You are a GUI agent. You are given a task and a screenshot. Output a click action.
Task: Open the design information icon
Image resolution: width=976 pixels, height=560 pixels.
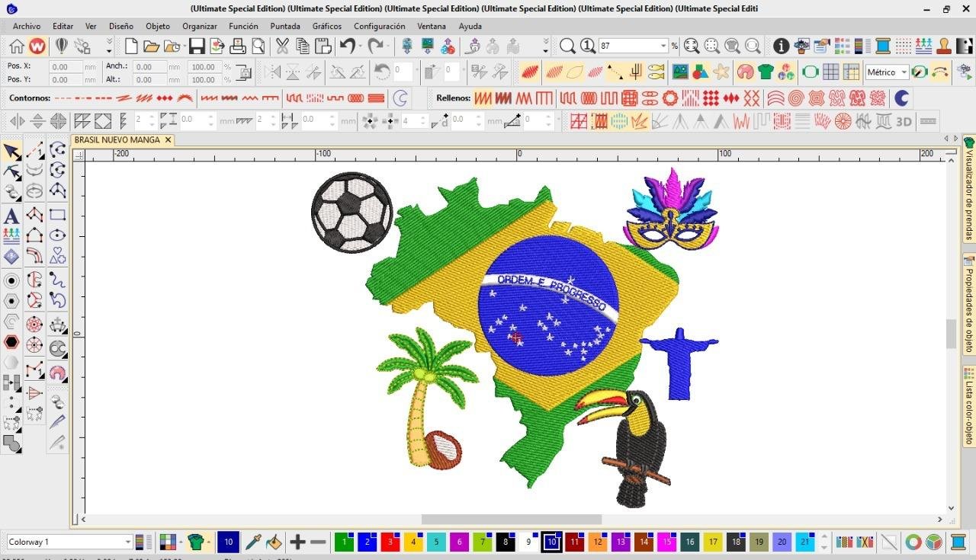tap(781, 46)
